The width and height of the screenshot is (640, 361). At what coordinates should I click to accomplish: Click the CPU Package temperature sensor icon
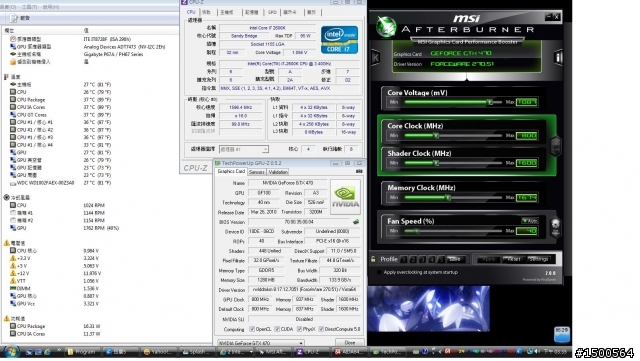tap(13, 100)
